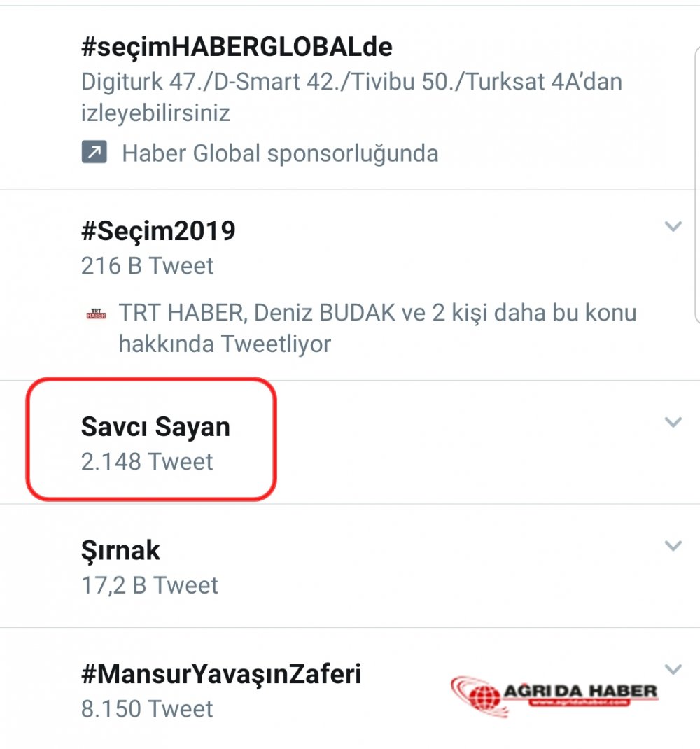Click the "Haber Global sponsorluğunda" sponsor label
This screenshot has width=700, height=749.
pos(280,153)
